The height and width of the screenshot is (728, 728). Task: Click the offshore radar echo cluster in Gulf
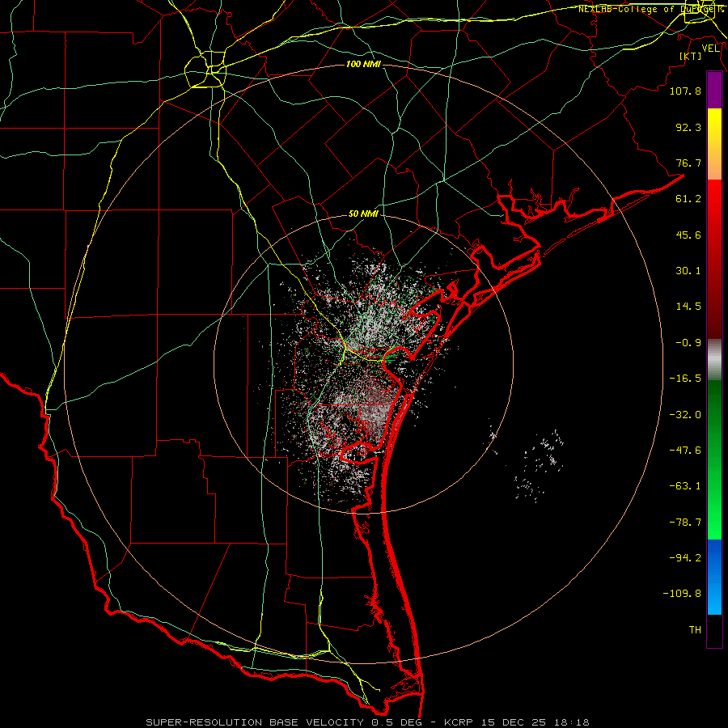coord(540,464)
